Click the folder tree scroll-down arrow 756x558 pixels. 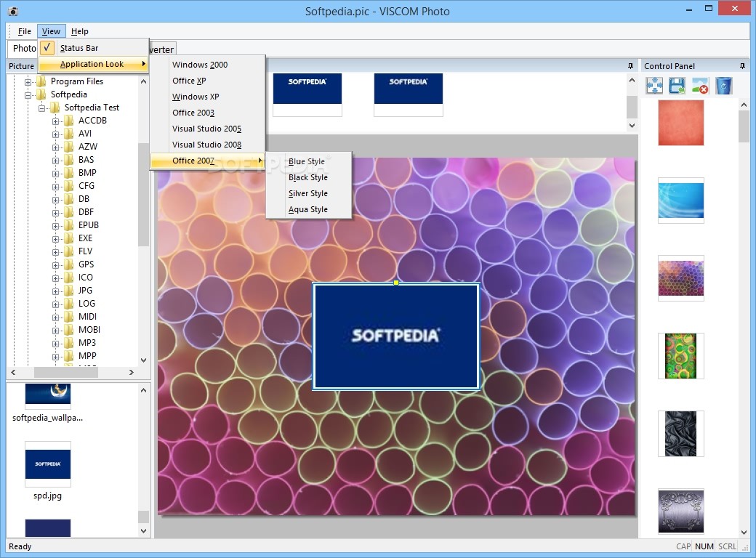143,360
